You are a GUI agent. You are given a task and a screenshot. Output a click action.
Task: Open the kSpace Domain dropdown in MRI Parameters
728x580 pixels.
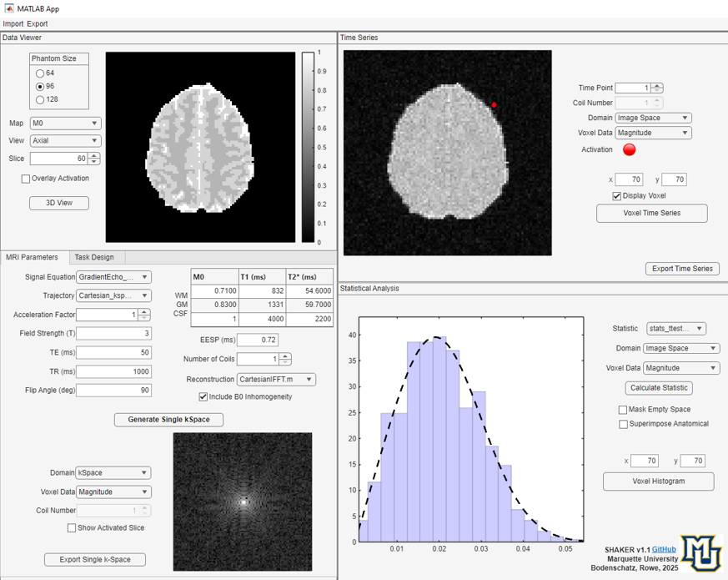tap(113, 472)
